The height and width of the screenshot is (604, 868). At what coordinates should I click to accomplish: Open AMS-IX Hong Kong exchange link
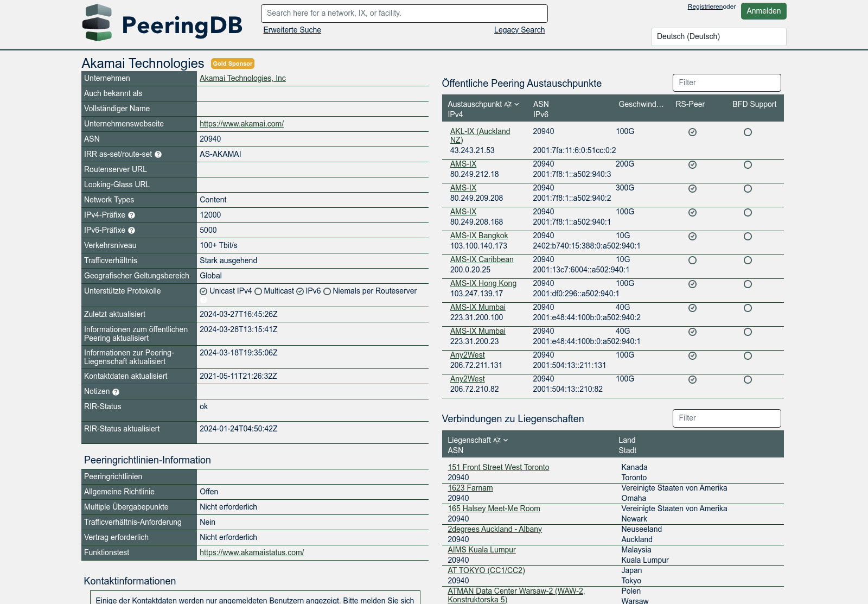click(483, 283)
